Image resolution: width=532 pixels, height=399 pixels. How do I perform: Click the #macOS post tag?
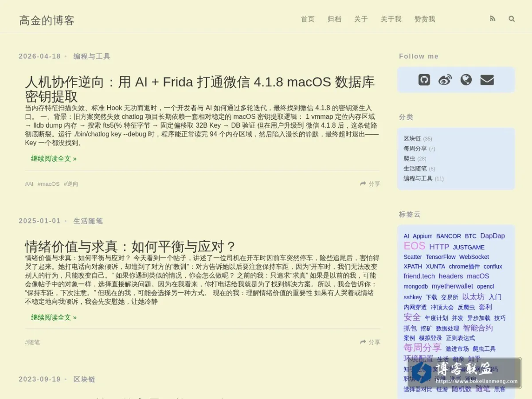pos(48,184)
